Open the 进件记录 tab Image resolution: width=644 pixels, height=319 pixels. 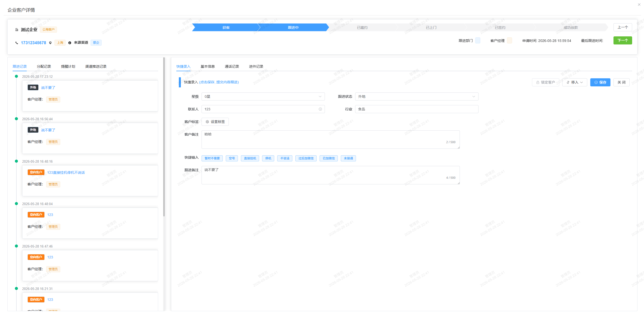(x=256, y=66)
